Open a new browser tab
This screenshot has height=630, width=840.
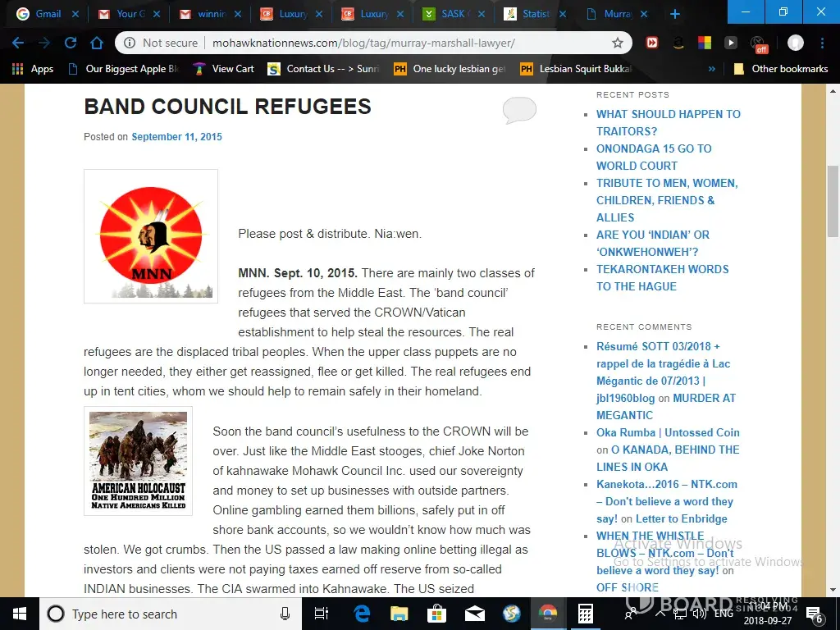pyautogui.click(x=675, y=14)
